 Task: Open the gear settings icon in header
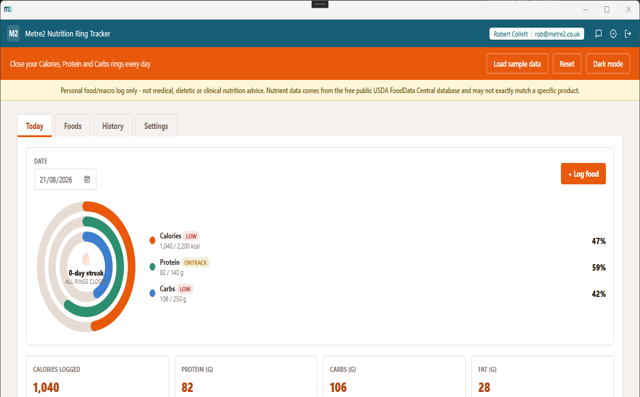613,34
